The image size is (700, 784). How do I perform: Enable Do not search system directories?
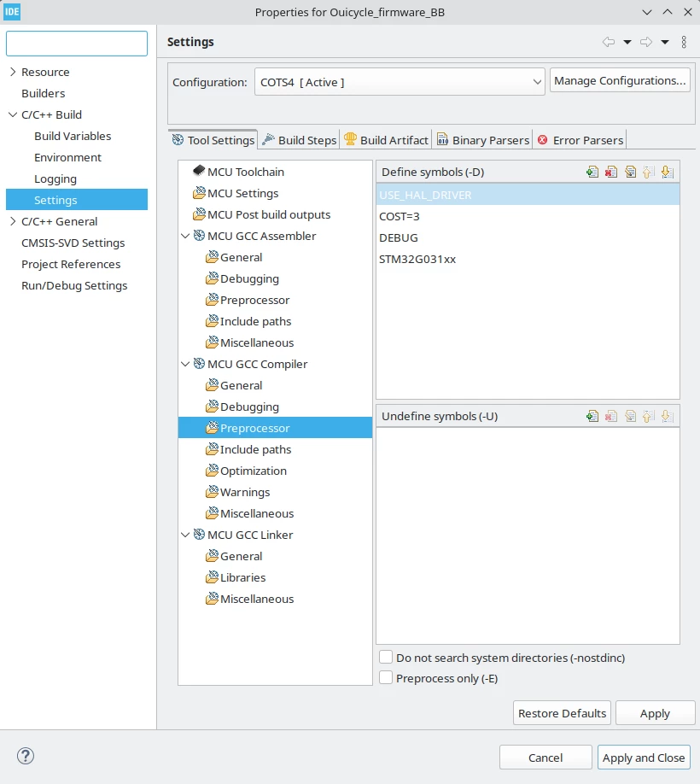[x=386, y=657]
